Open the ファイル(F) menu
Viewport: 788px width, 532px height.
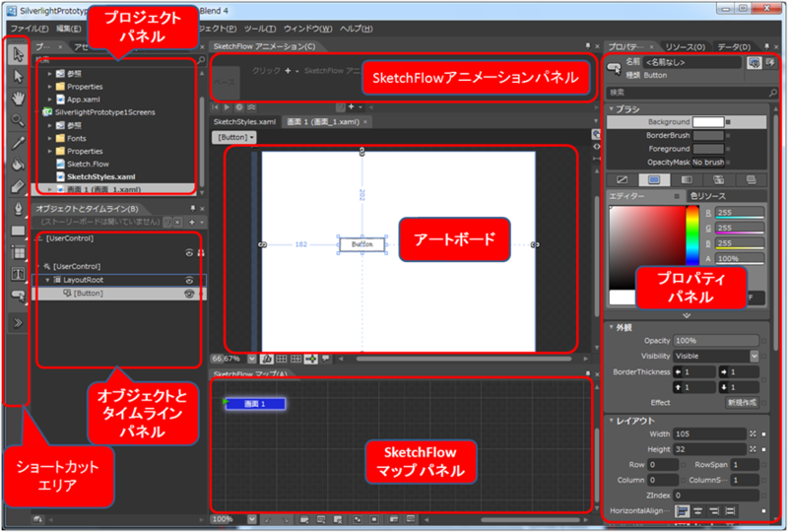(x=30, y=29)
